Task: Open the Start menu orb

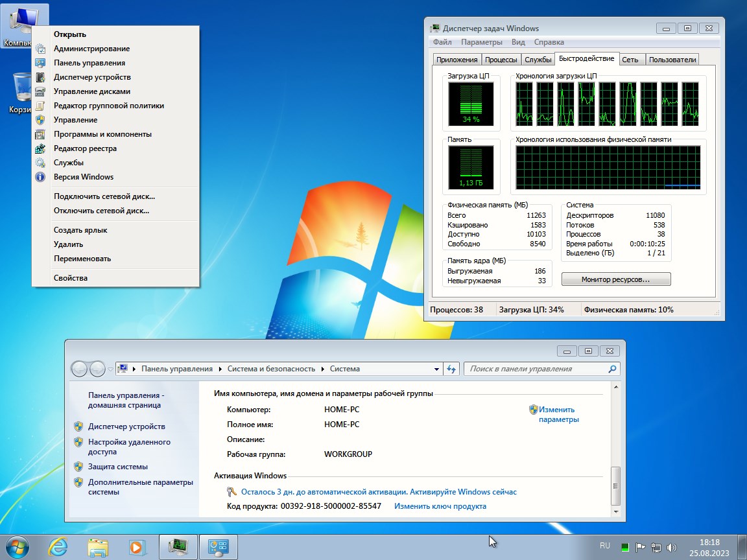Action: [x=18, y=547]
